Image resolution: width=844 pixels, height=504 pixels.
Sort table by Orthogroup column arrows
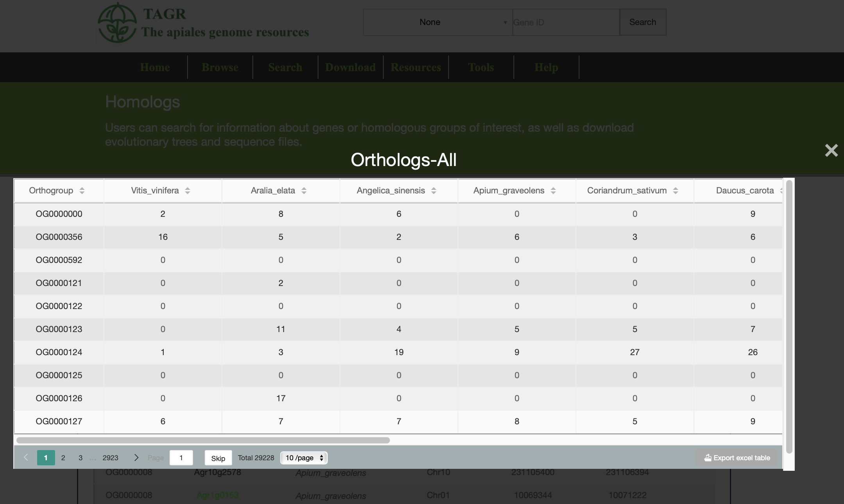point(82,191)
